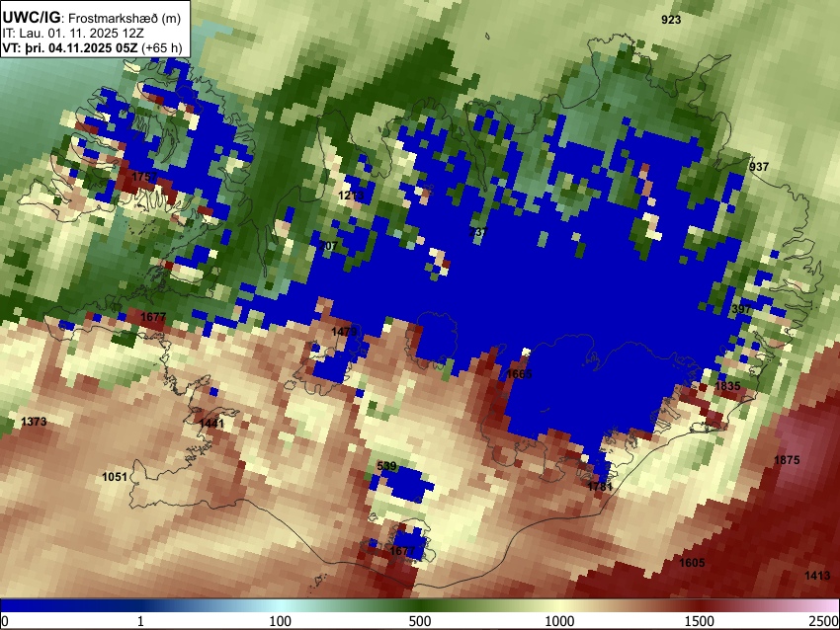Click the 1875 value label

787,460
